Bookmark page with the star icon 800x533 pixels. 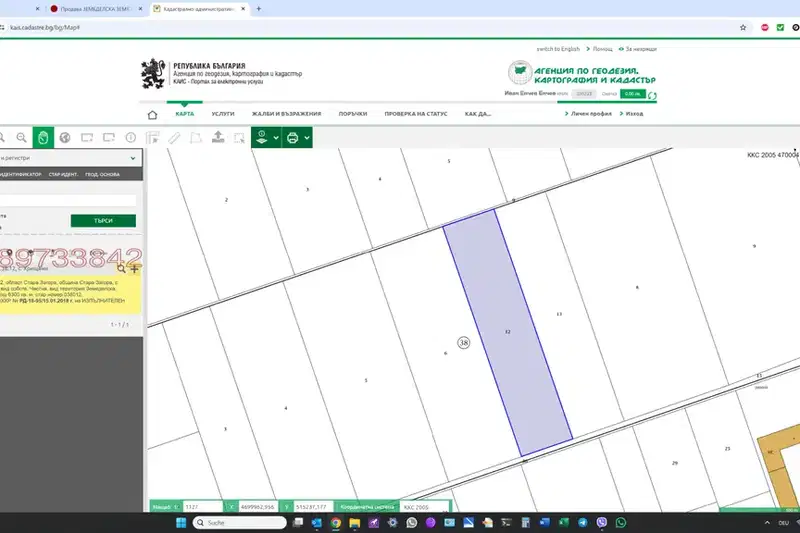(x=743, y=28)
